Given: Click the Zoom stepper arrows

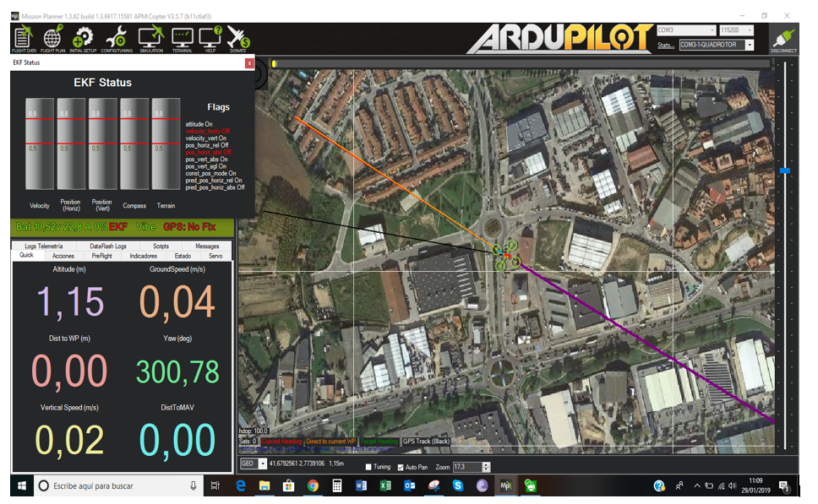Looking at the screenshot, I should (x=486, y=467).
